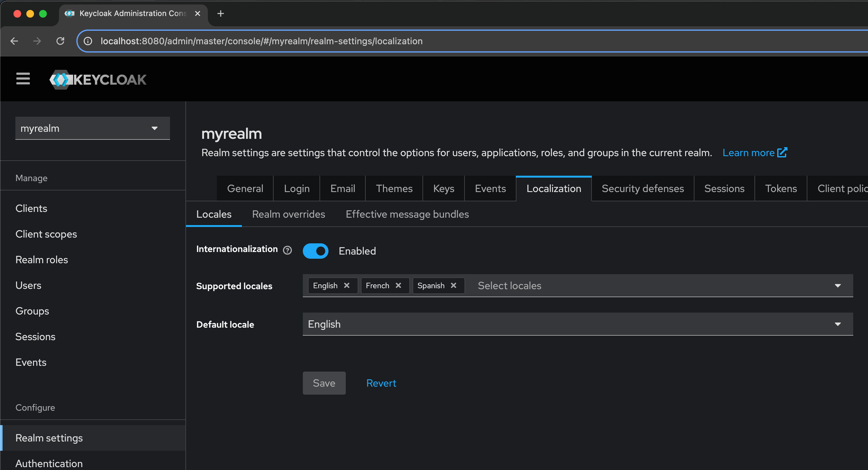Open the Learn more link

(x=755, y=153)
